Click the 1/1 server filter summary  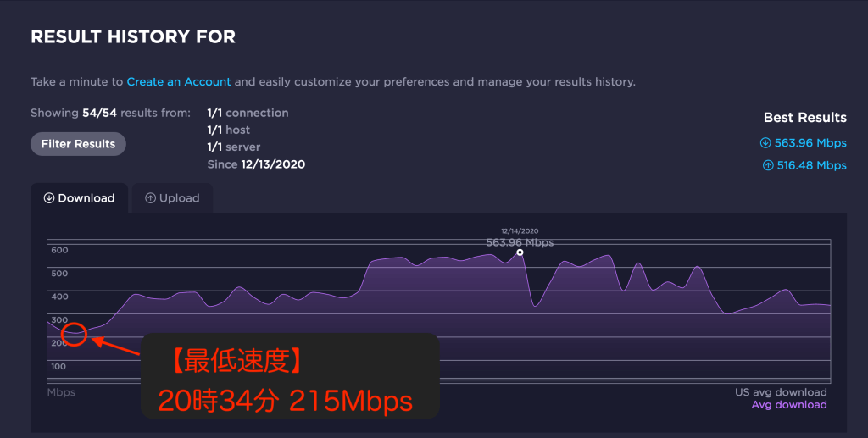click(x=232, y=147)
